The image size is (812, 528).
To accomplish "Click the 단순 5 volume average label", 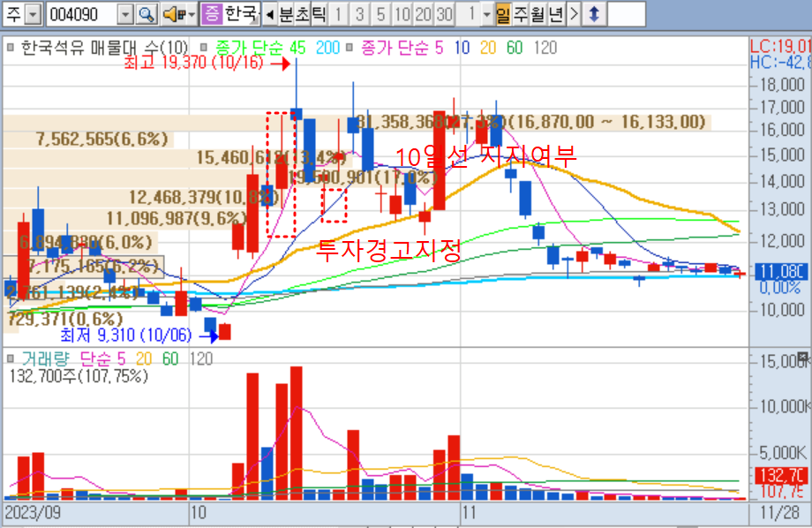I will tap(103, 358).
